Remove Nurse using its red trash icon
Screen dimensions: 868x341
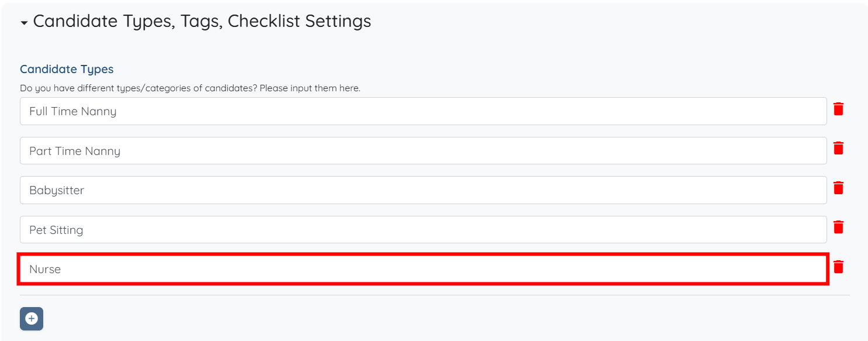(x=838, y=267)
